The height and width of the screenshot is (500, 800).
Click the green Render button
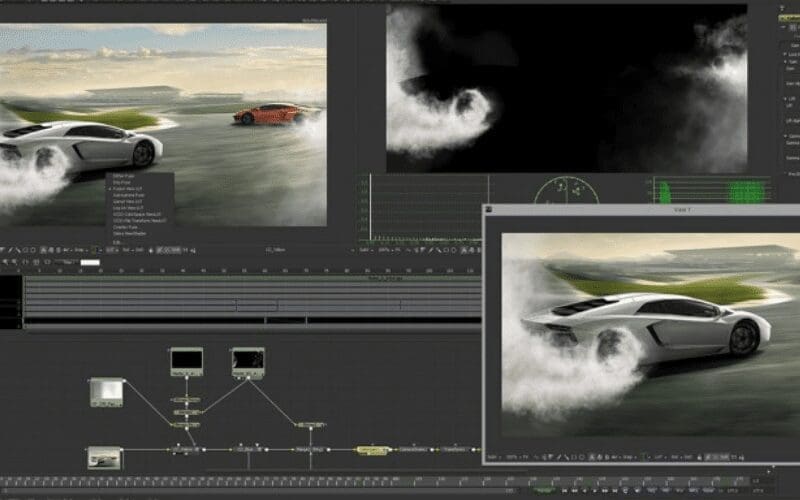point(544,490)
